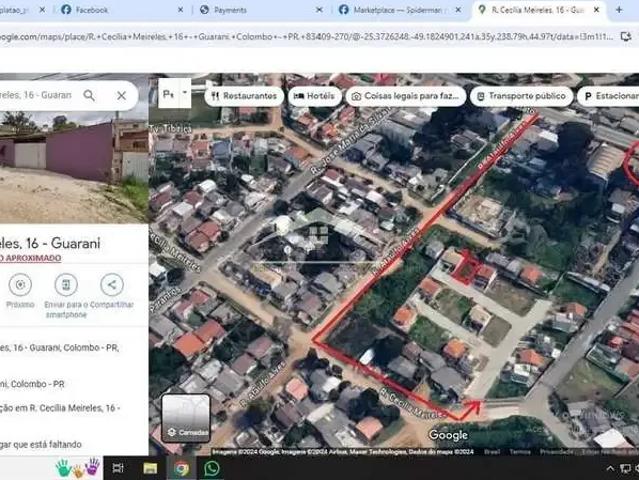
Task: Click the Google logo on map
Action: coord(448,435)
